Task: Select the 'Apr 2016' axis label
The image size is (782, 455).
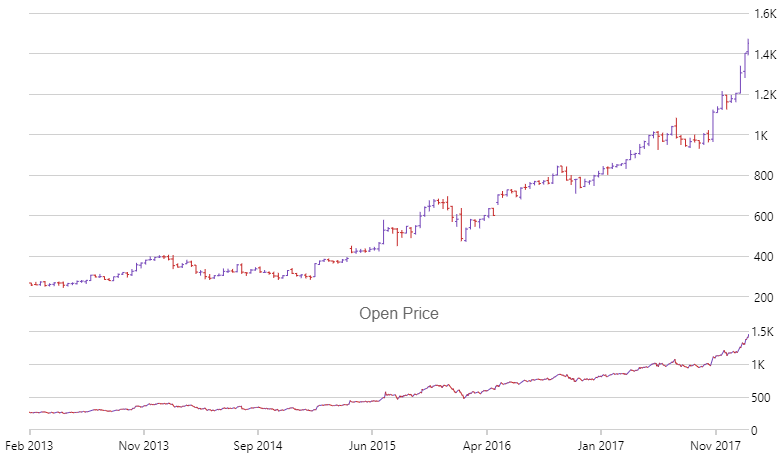Action: (x=487, y=444)
